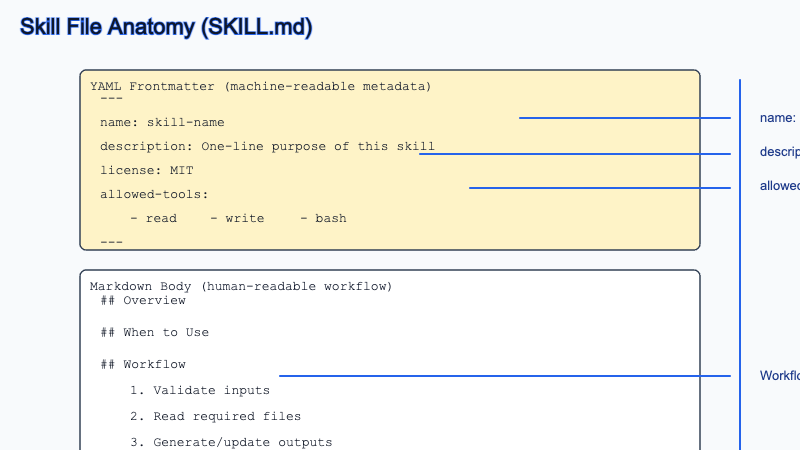Click the '## Workflow' heading
Screen dimensions: 800x450
[143, 364]
